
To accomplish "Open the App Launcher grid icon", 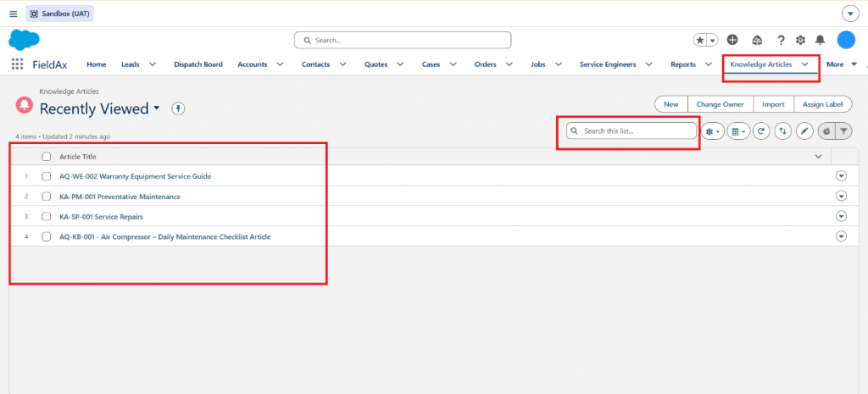I will click(17, 64).
